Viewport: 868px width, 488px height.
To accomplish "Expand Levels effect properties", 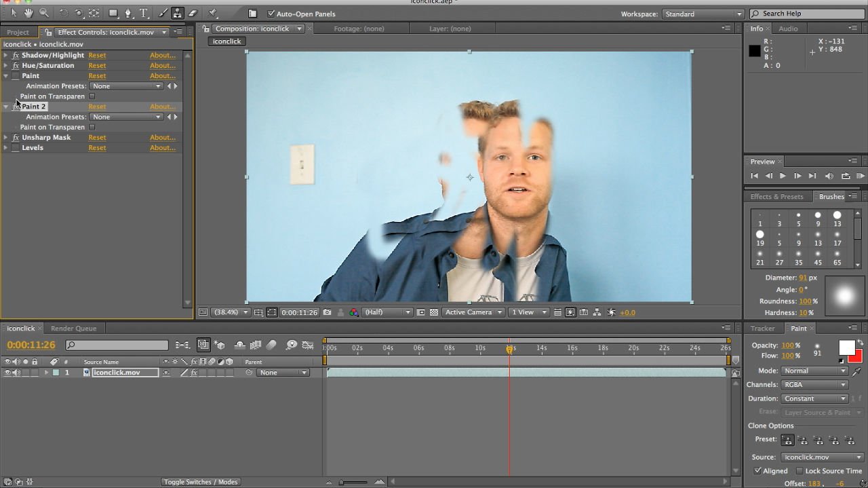I will click(x=6, y=148).
